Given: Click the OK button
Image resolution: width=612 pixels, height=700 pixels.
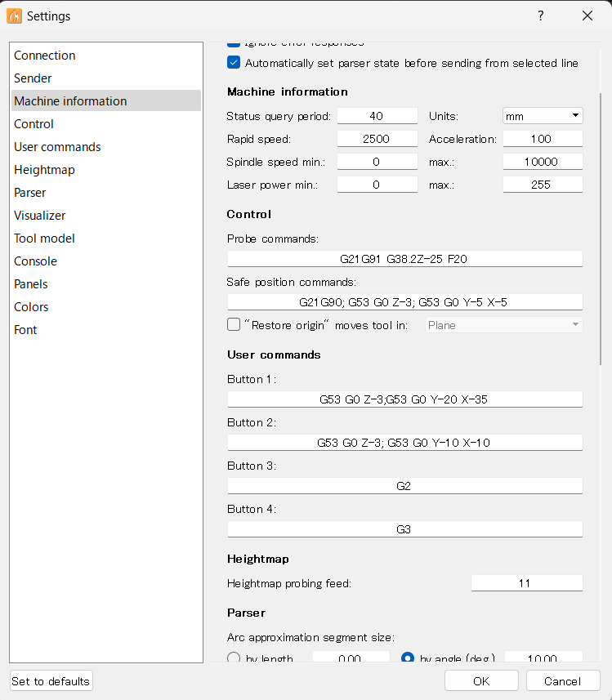Looking at the screenshot, I should tap(481, 681).
